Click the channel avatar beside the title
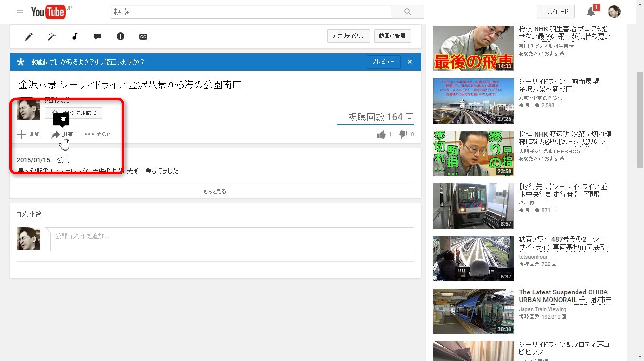Image resolution: width=644 pixels, height=361 pixels. (x=28, y=108)
